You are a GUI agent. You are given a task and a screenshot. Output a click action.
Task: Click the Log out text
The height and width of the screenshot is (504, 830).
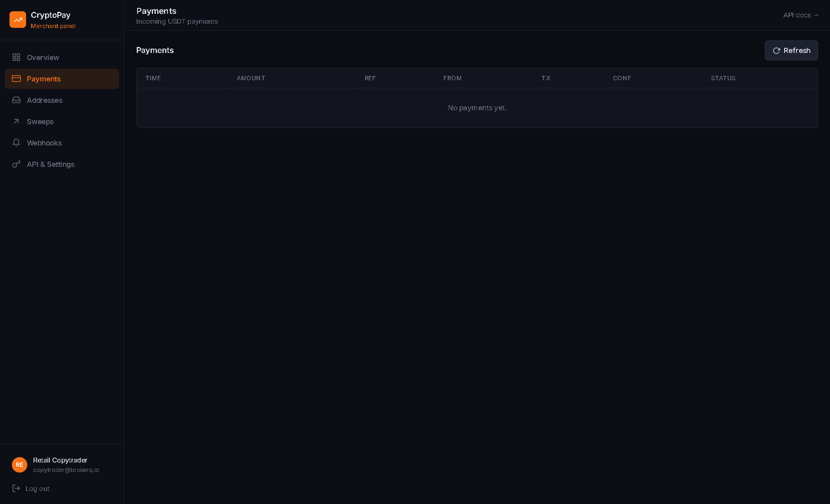click(x=38, y=489)
